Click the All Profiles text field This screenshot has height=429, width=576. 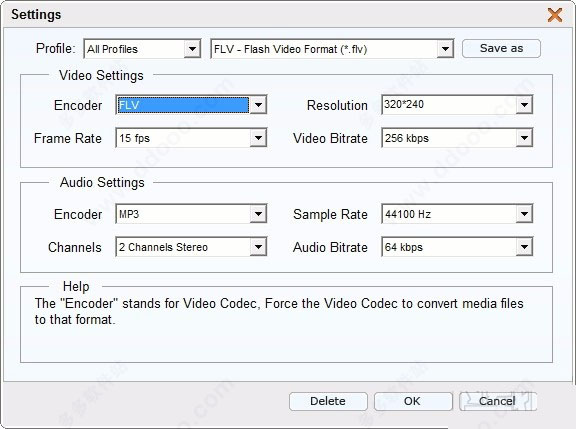click(x=134, y=49)
